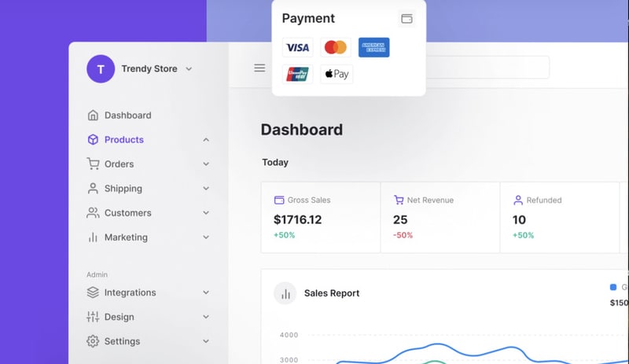The width and height of the screenshot is (629, 364).
Task: Open the Dashboard sidebar item
Action: click(x=127, y=116)
